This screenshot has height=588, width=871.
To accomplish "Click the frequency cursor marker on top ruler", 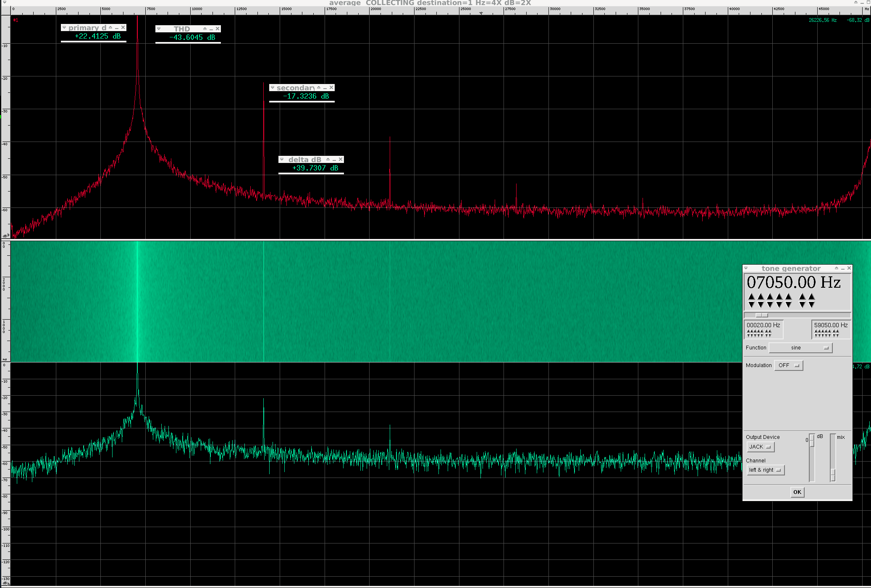I will [481, 13].
